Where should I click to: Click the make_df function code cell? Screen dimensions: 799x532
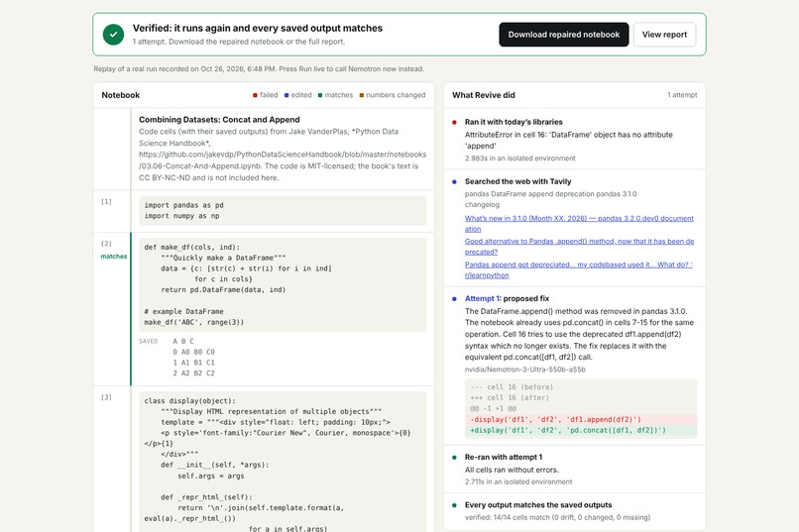(283, 284)
